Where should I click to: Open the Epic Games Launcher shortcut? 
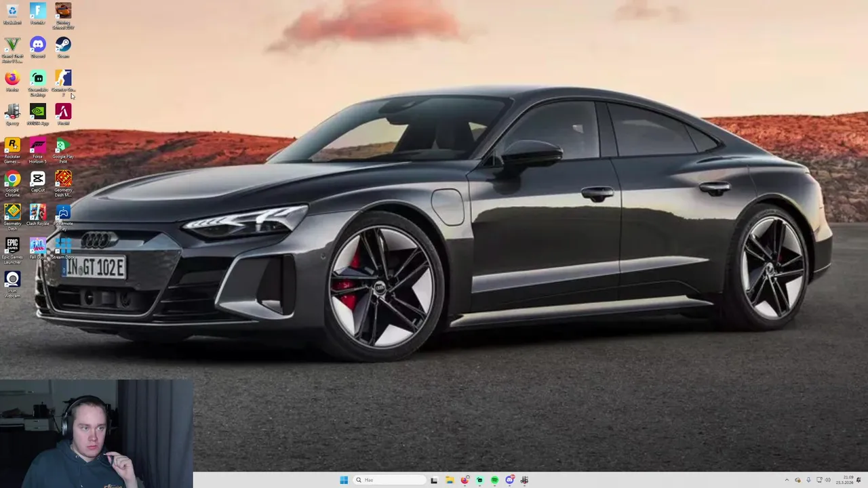[12, 251]
